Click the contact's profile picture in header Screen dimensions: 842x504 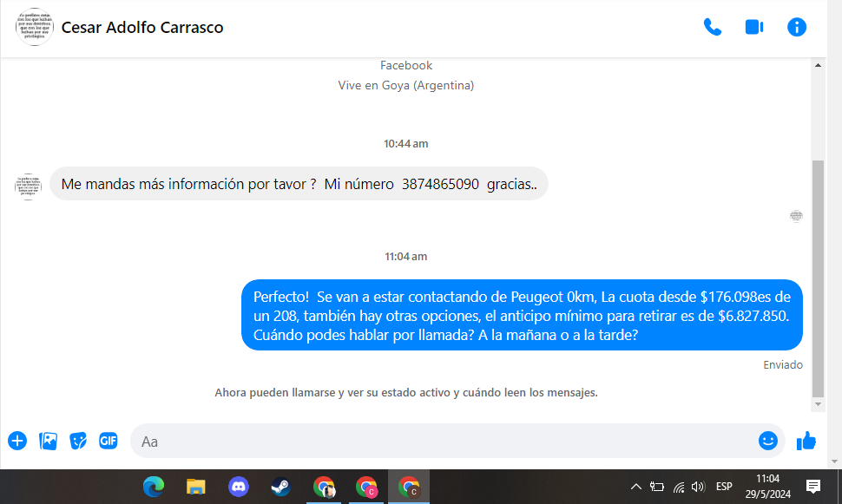(x=34, y=27)
